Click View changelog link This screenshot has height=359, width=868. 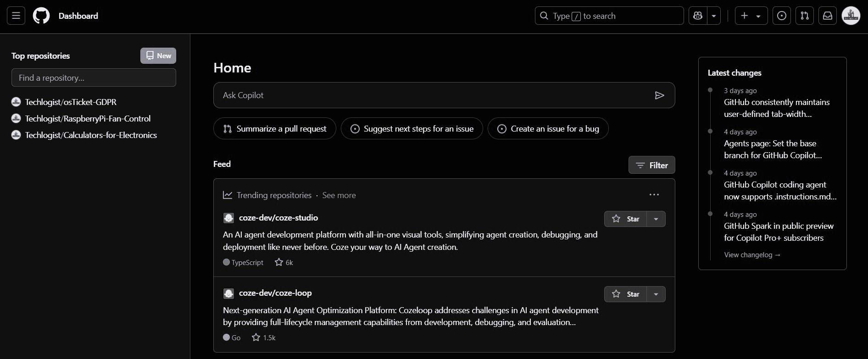pyautogui.click(x=752, y=254)
